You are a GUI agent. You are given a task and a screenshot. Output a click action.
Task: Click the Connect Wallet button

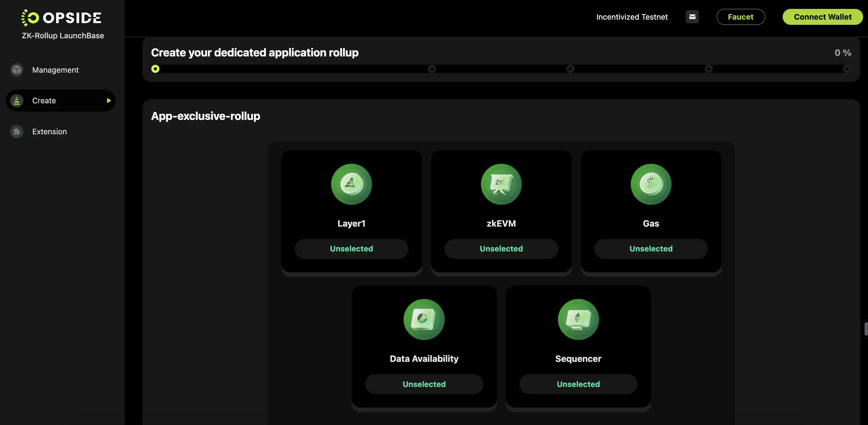pyautogui.click(x=823, y=17)
